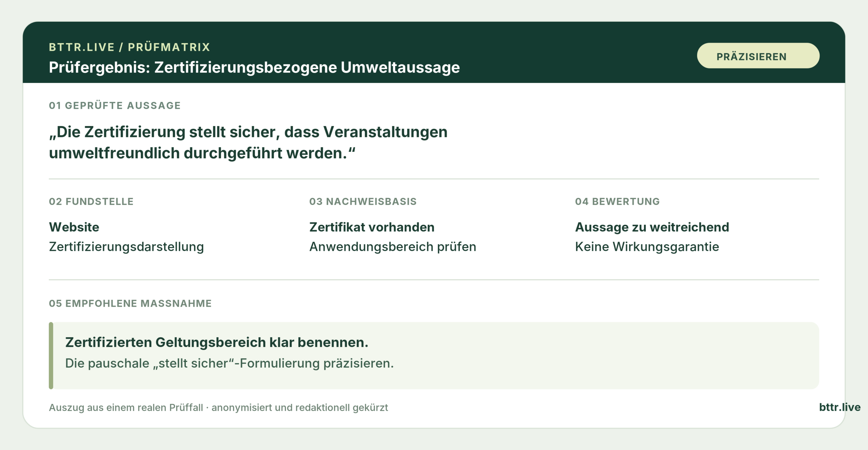The width and height of the screenshot is (868, 450).
Task: Click the 01 GEPRÜFTE AUSSAGE label
Action: coord(115,105)
